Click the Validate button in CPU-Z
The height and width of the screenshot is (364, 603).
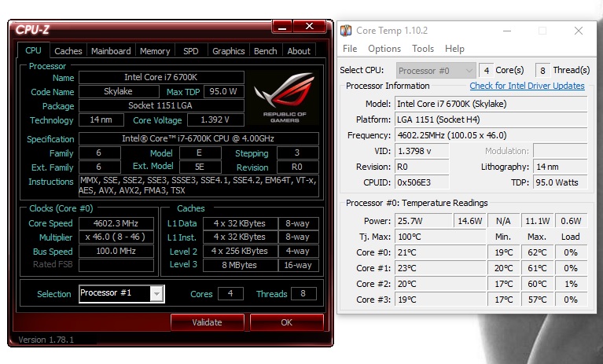coord(208,322)
